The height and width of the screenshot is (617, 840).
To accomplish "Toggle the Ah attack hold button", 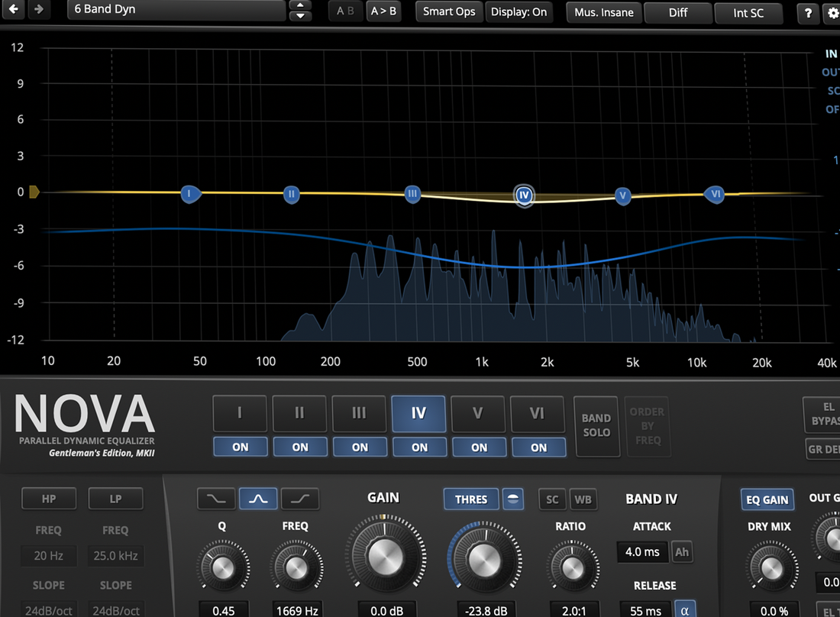I will pyautogui.click(x=682, y=551).
